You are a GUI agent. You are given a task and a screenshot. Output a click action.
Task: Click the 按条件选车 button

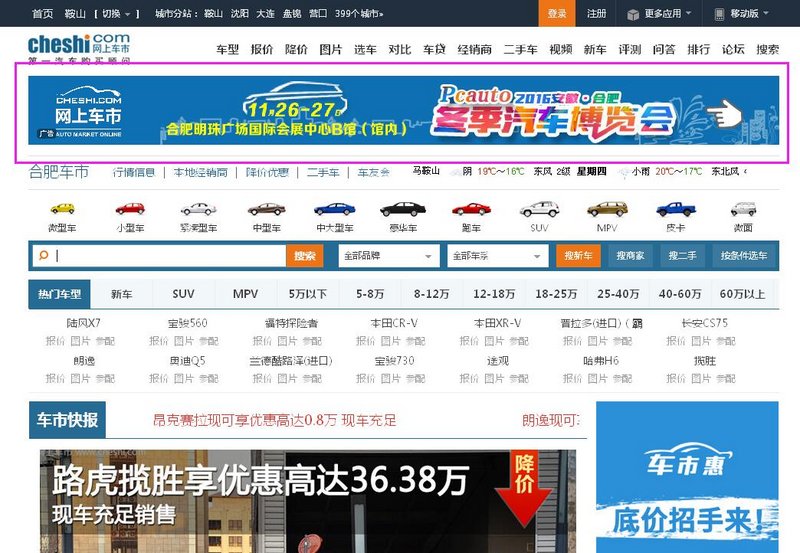click(x=743, y=256)
